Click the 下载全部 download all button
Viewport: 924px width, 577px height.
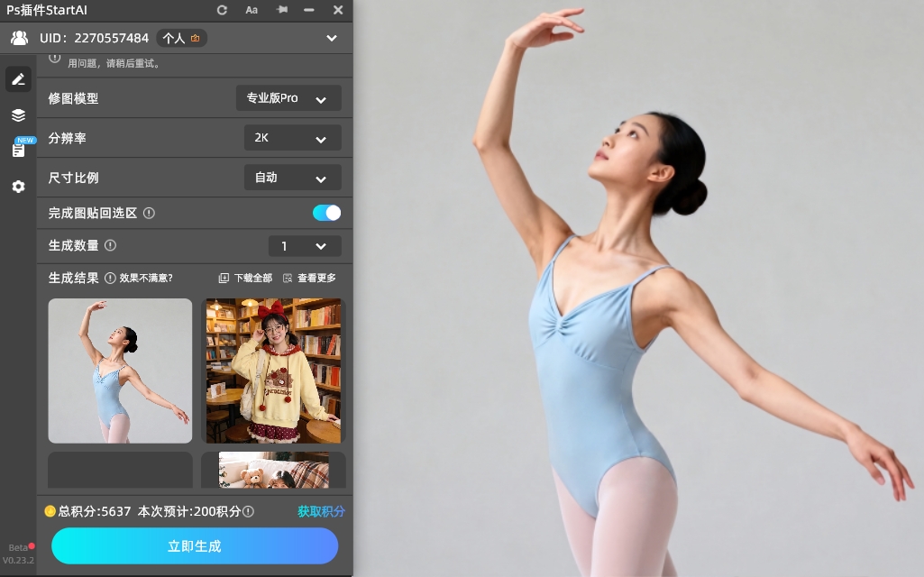coord(245,279)
